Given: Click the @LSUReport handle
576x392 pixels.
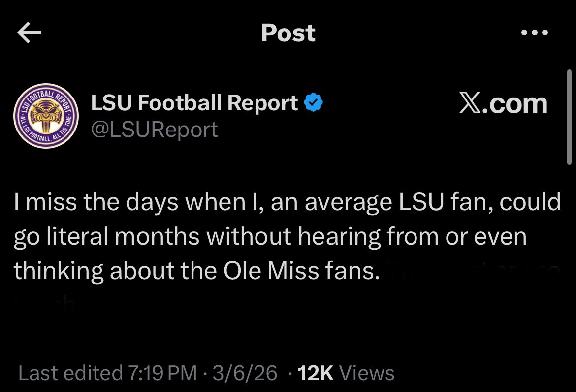Looking at the screenshot, I should click(x=155, y=129).
